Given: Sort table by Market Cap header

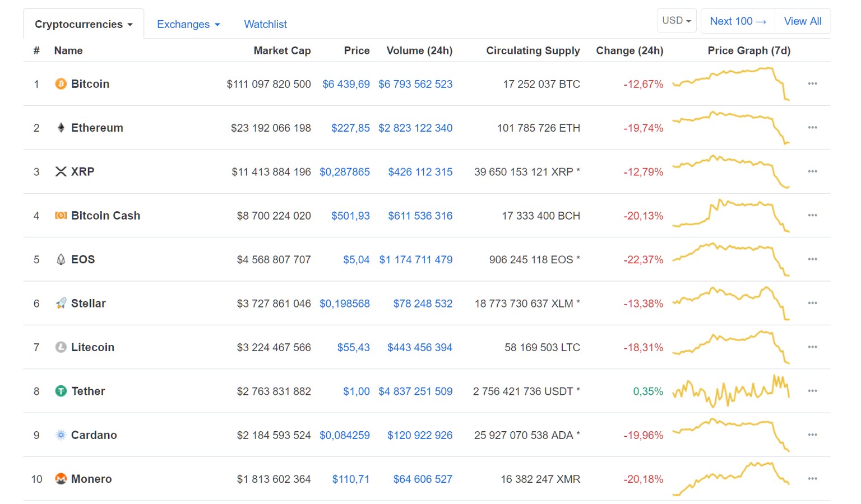Looking at the screenshot, I should [x=282, y=50].
